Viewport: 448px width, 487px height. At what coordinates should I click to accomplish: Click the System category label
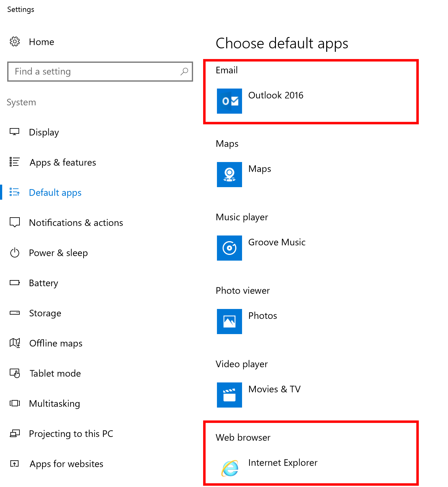click(x=21, y=102)
